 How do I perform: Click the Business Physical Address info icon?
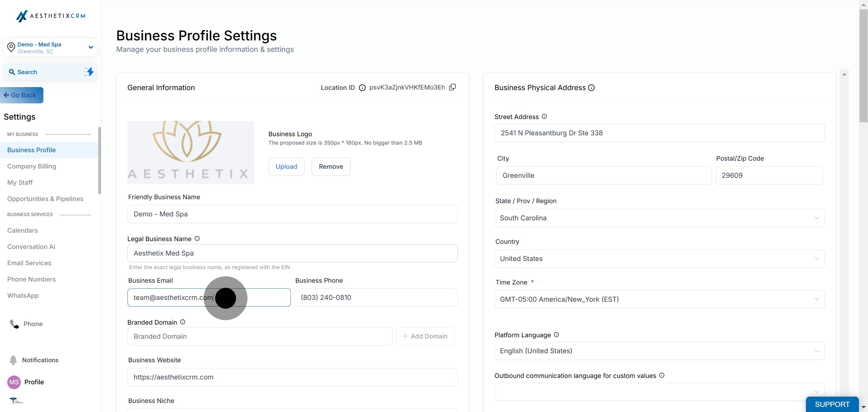point(591,88)
